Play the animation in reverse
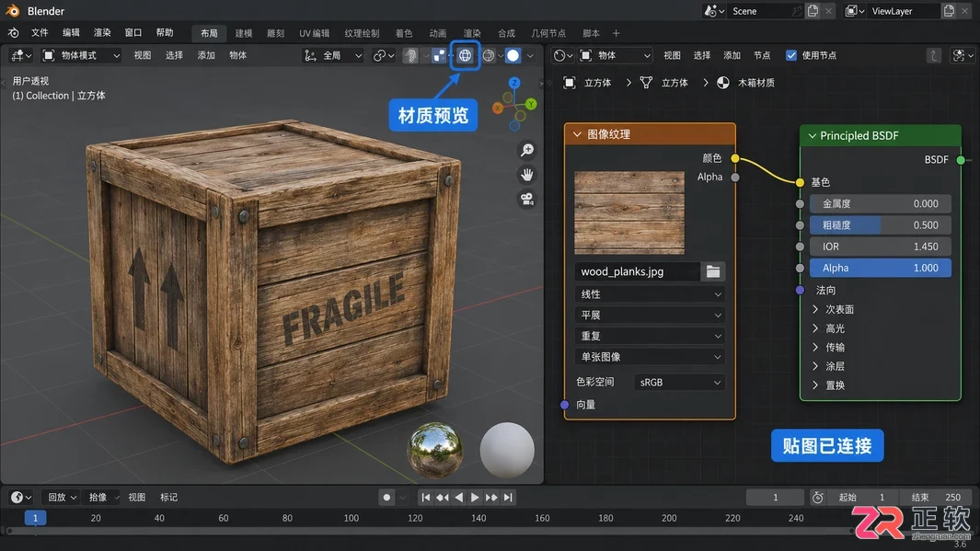The width and height of the screenshot is (980, 551). (459, 498)
